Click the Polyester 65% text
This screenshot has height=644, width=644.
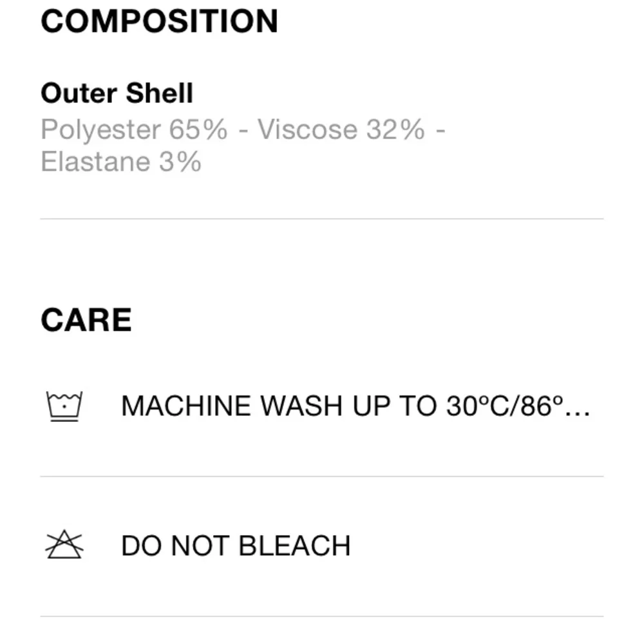click(134, 129)
